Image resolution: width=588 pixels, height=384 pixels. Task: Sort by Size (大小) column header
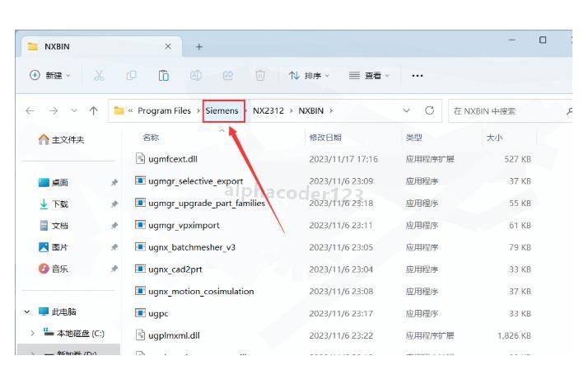(494, 138)
